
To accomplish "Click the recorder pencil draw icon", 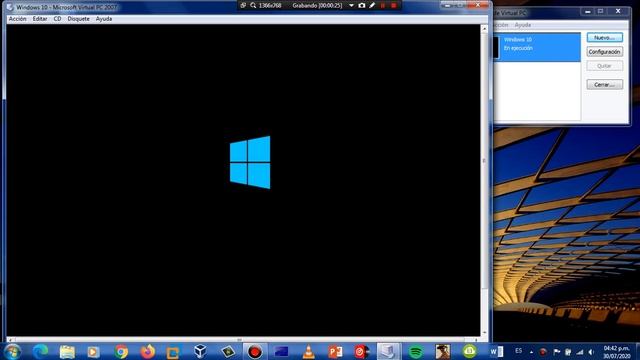I will point(372,5).
